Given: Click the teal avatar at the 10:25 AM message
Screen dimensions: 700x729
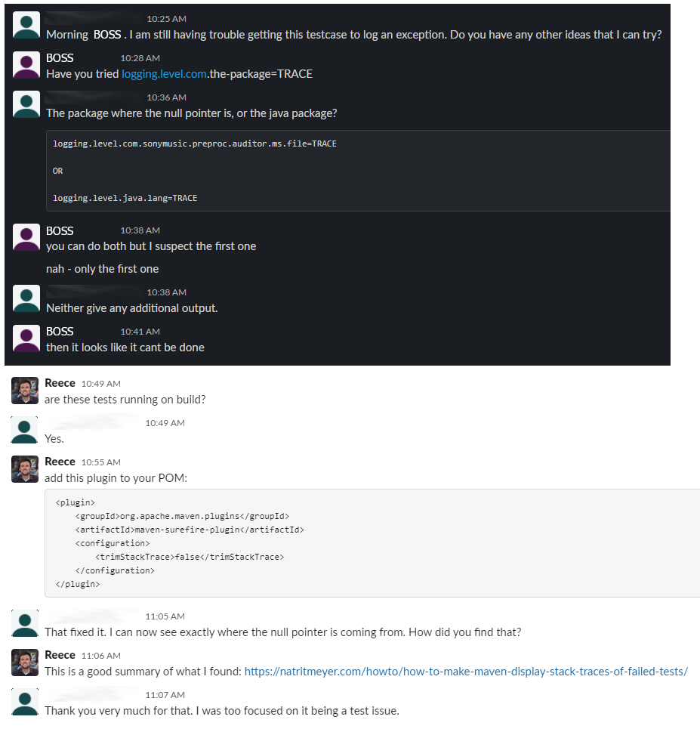Looking at the screenshot, I should pos(26,25).
